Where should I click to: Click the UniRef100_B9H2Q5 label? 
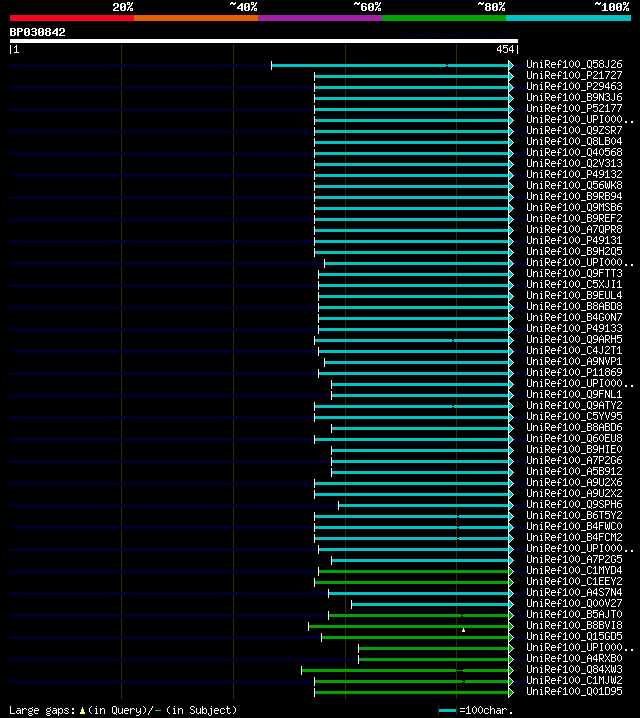574,251
